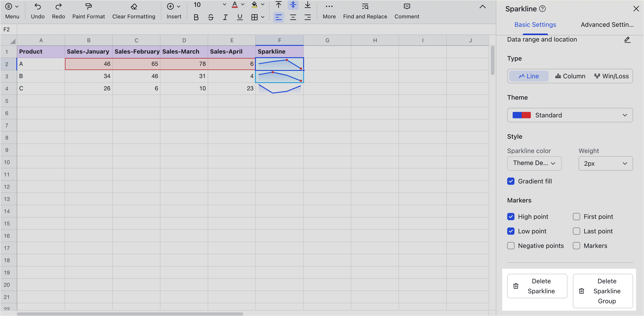Insert a Comment

[407, 10]
